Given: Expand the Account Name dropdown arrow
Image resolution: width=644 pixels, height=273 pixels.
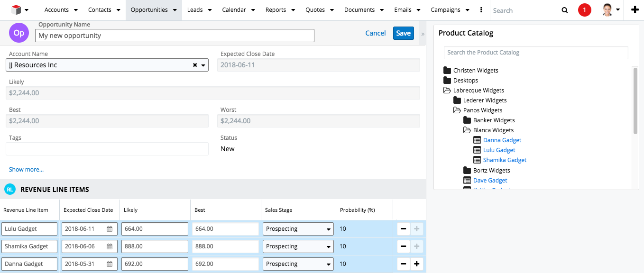Looking at the screenshot, I should 203,65.
